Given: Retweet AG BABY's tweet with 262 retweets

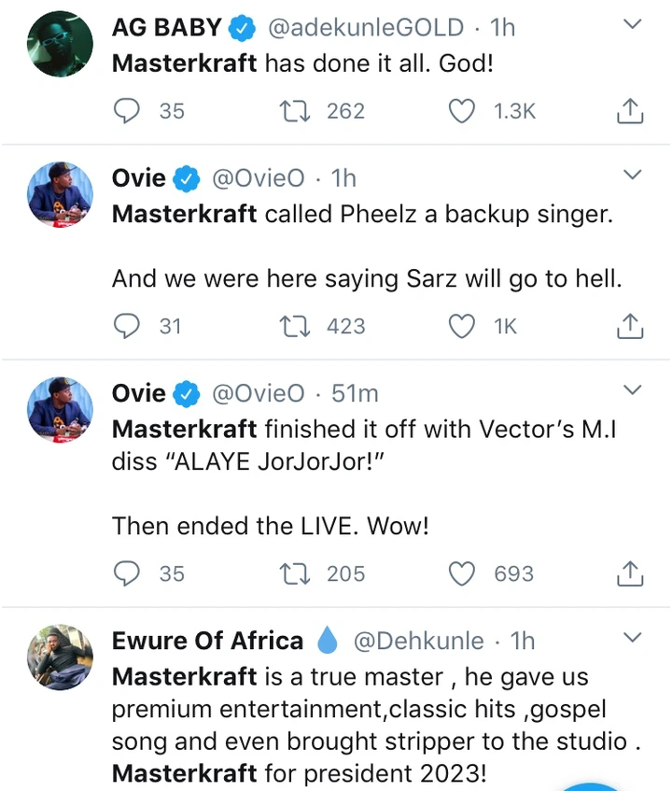Looking at the screenshot, I should point(295,111).
